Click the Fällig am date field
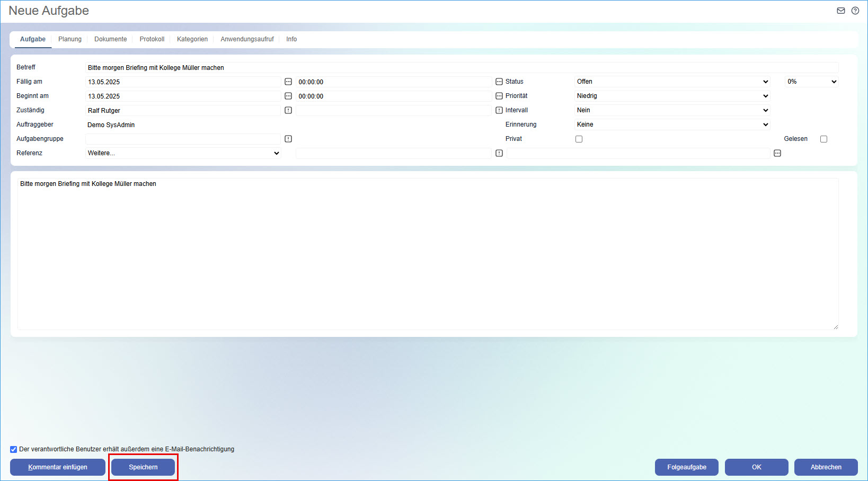This screenshot has width=868, height=481. click(x=183, y=82)
